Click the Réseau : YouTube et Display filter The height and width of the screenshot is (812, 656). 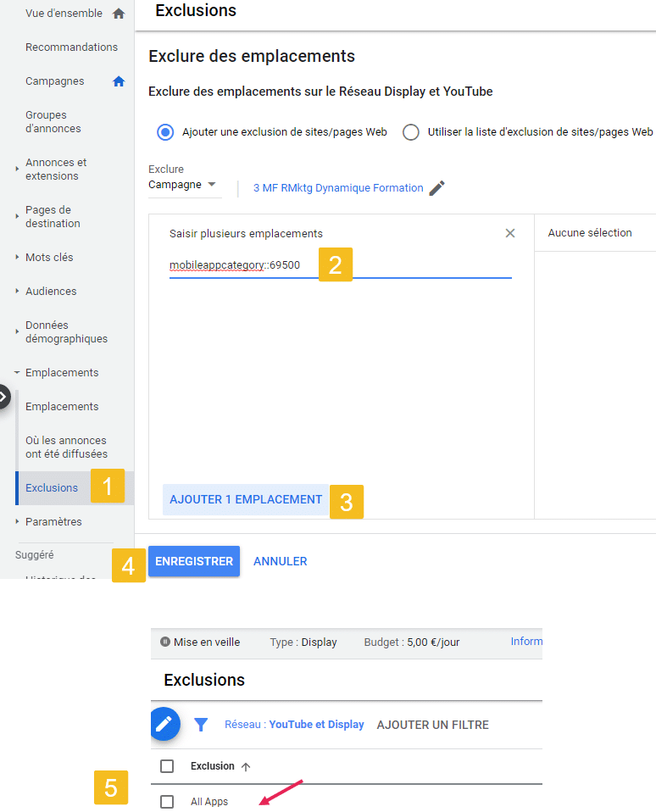294,725
